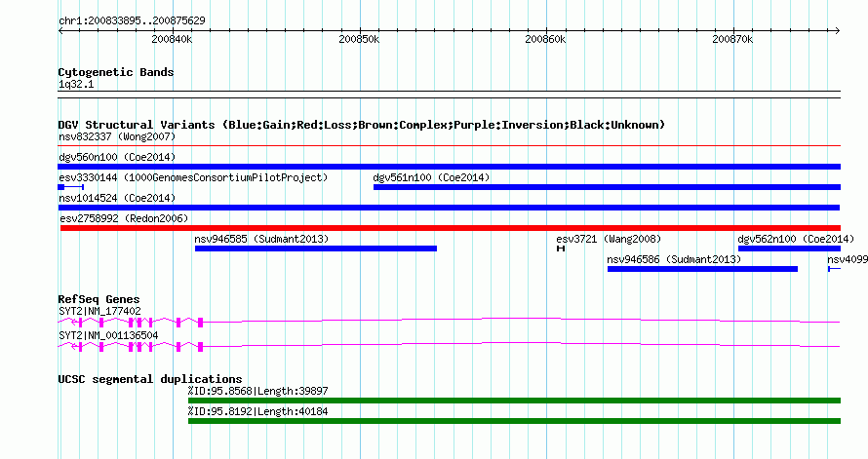
Task: Select the %ID:95.8192|Length:40184 label
Action: point(258,411)
